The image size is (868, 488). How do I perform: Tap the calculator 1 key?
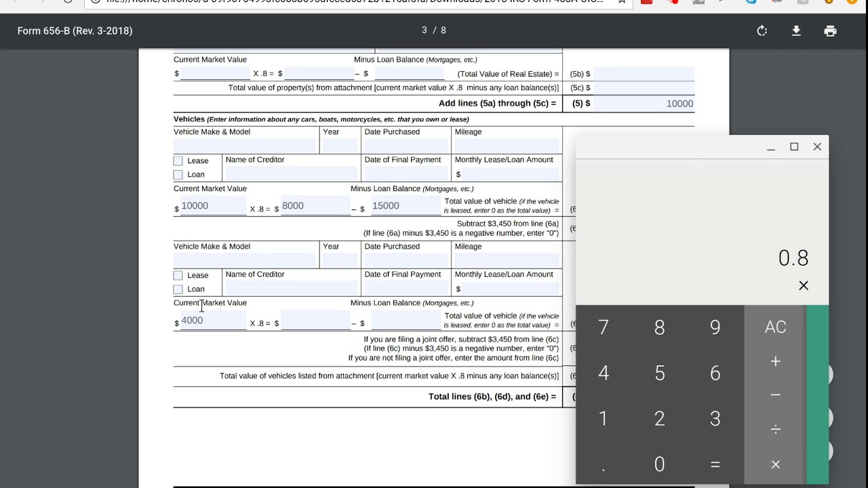point(604,418)
